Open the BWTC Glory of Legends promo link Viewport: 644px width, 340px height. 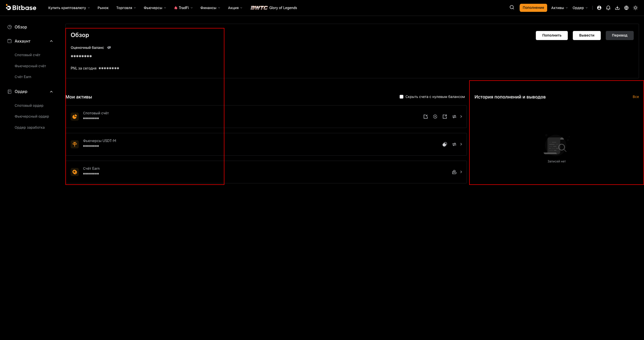tap(274, 8)
